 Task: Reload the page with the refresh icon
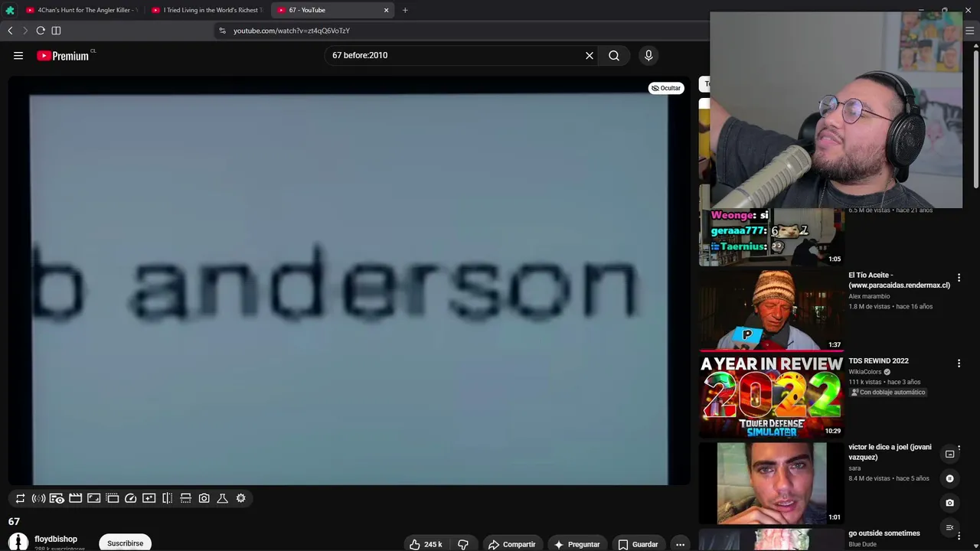pos(41,31)
